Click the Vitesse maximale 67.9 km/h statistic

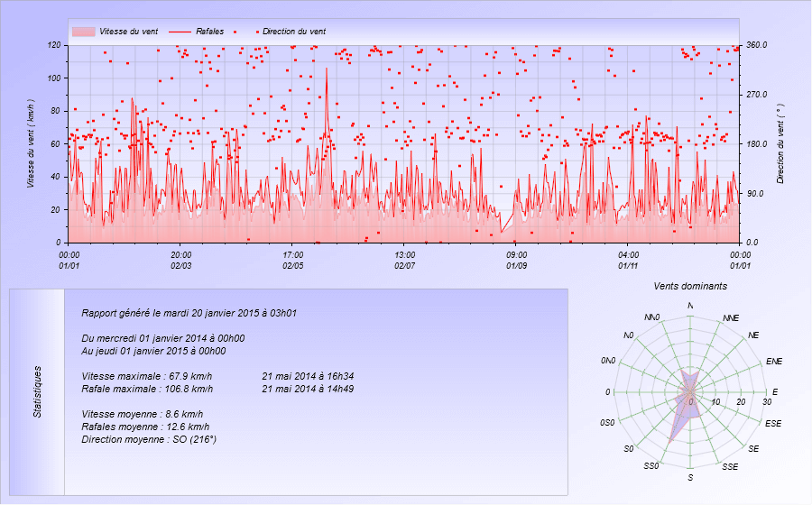click(147, 376)
